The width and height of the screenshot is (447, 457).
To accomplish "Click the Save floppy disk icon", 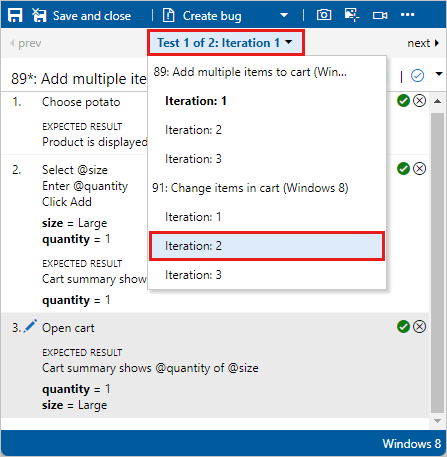I will [15, 15].
